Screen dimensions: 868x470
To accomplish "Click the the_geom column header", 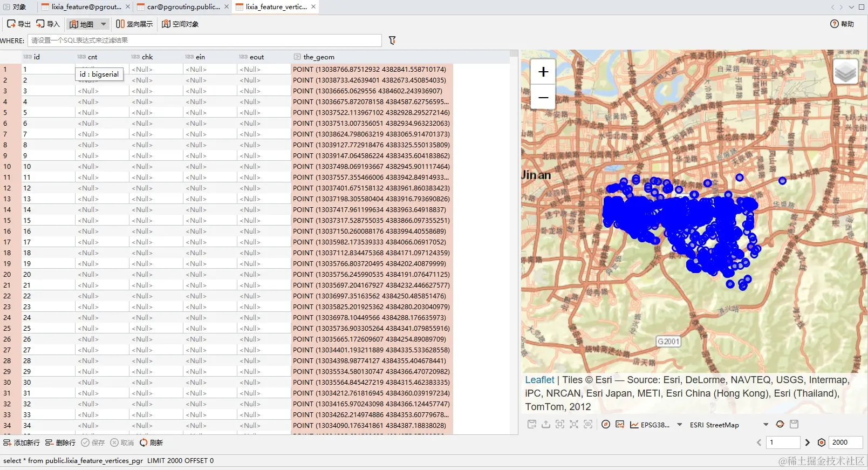I will 372,57.
